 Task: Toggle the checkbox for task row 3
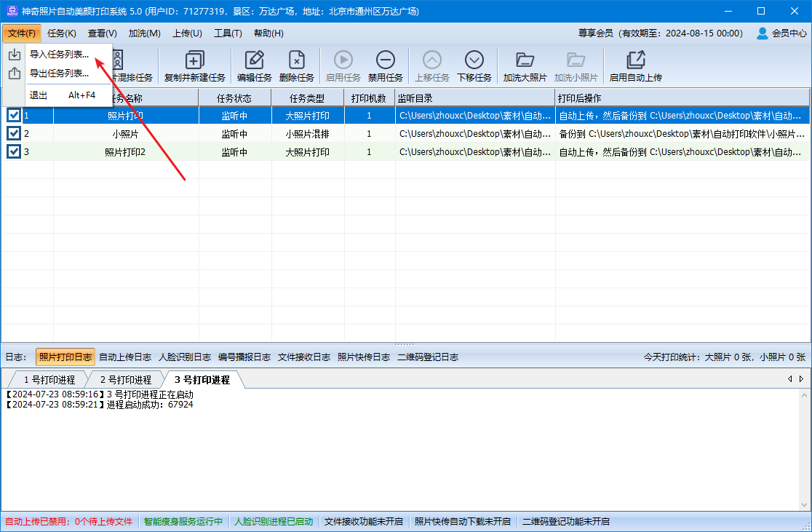pos(14,151)
